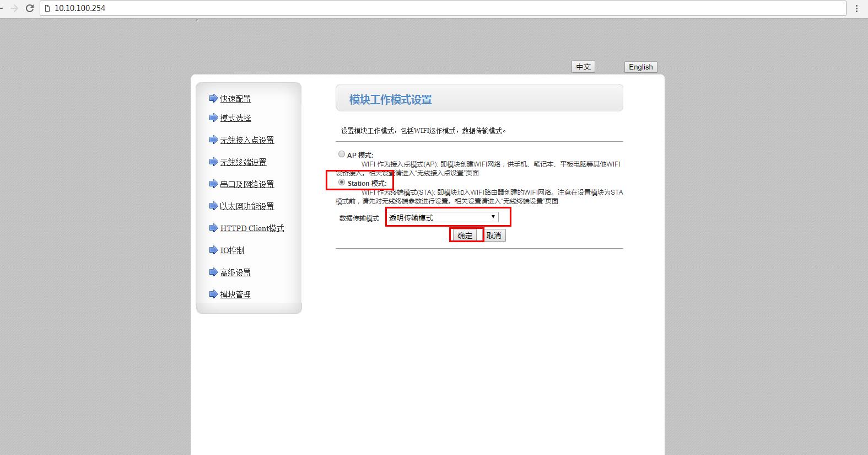868x455 pixels.
Task: Switch language to English
Action: click(640, 67)
